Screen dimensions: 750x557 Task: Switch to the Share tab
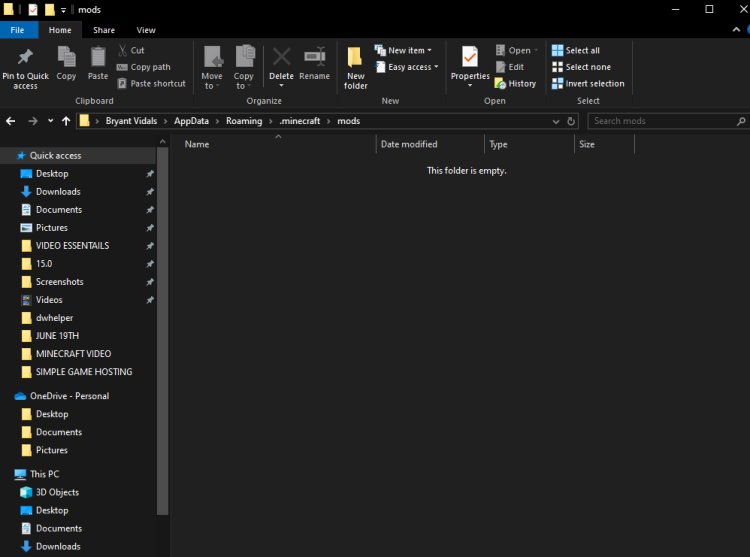click(x=104, y=30)
